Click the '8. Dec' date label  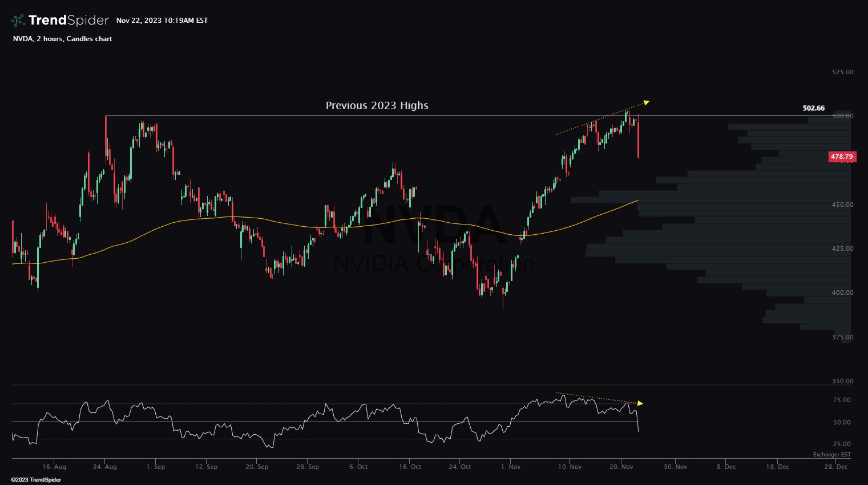pyautogui.click(x=726, y=467)
